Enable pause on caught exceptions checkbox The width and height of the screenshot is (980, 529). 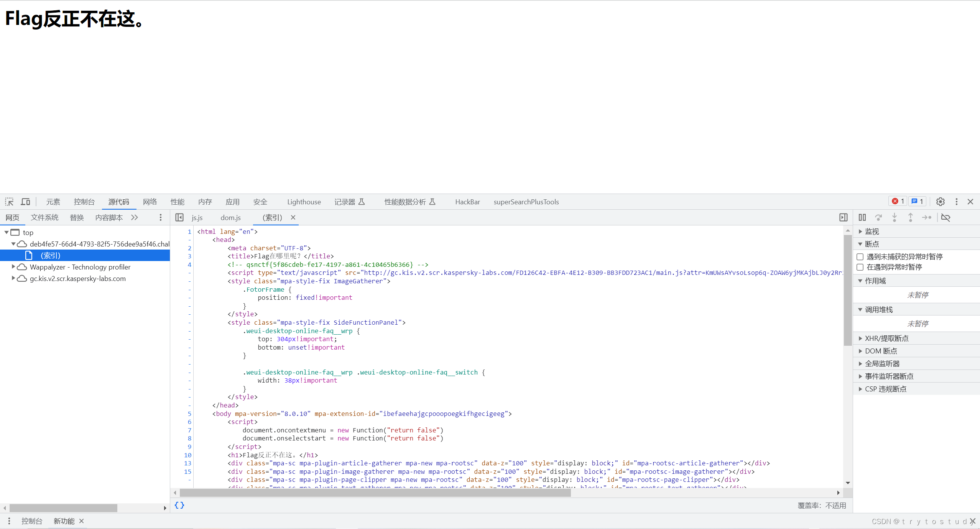pyautogui.click(x=860, y=267)
